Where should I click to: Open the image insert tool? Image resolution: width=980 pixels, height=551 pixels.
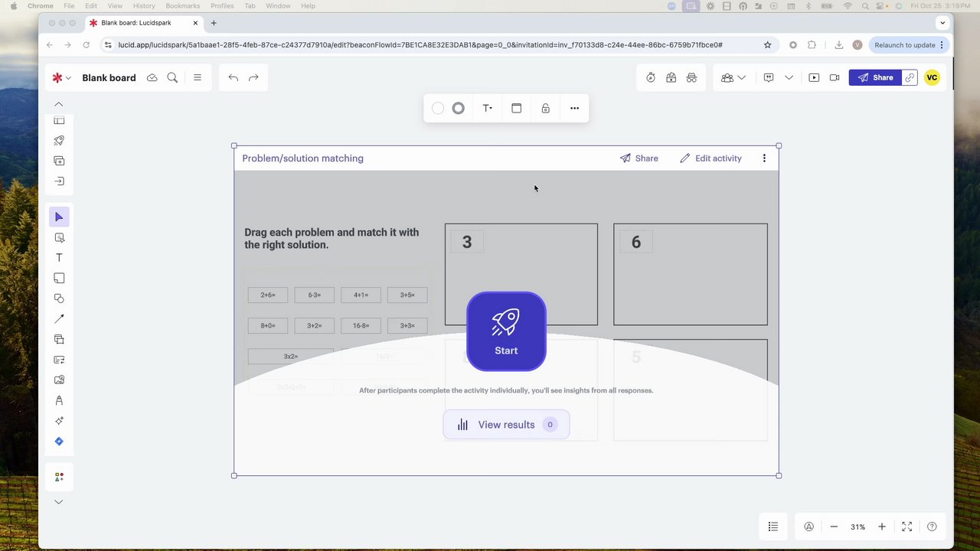(59, 380)
